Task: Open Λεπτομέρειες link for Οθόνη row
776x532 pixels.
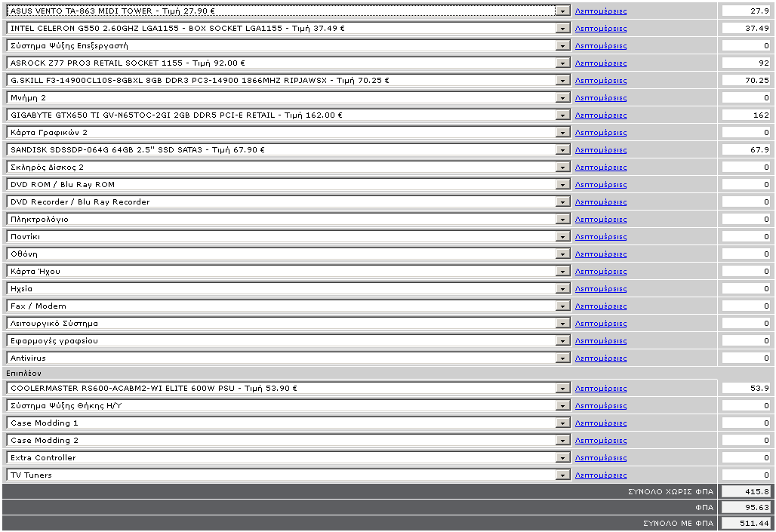Action: [601, 254]
